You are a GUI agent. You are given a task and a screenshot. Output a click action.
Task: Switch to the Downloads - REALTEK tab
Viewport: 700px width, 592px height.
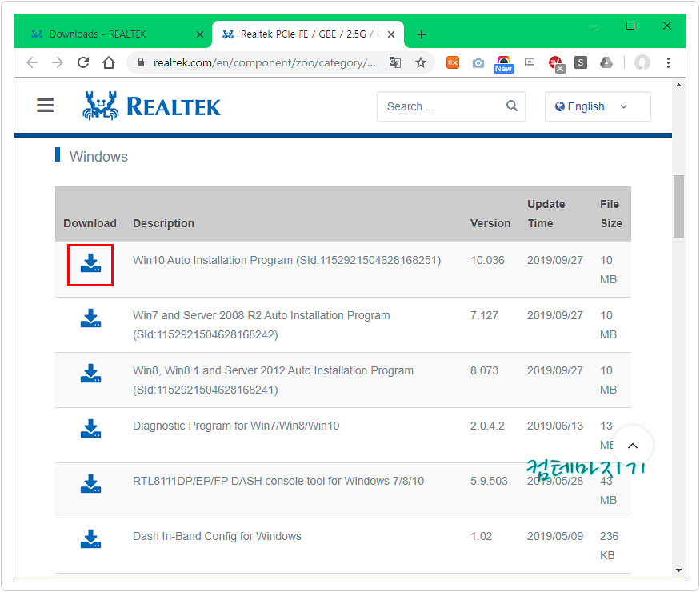[112, 34]
